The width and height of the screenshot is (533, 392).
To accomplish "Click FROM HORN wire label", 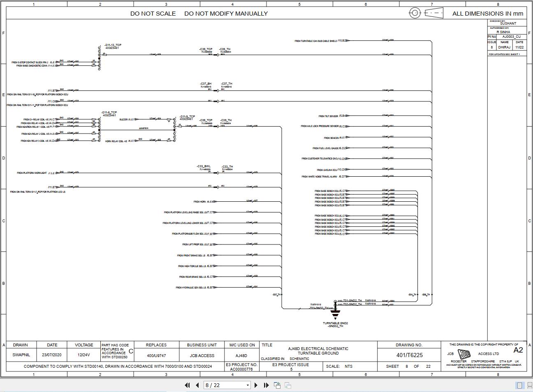I will pyautogui.click(x=200, y=202).
